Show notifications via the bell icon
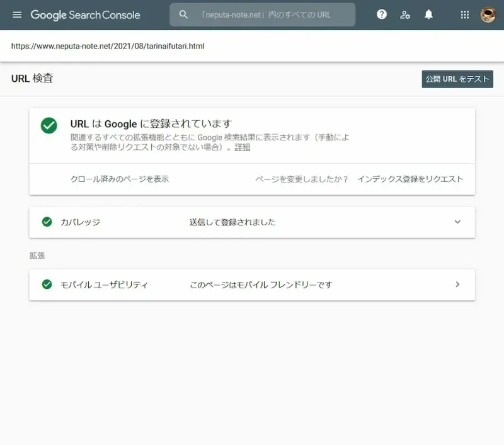Viewport: 504px width, 445px height. tap(429, 14)
